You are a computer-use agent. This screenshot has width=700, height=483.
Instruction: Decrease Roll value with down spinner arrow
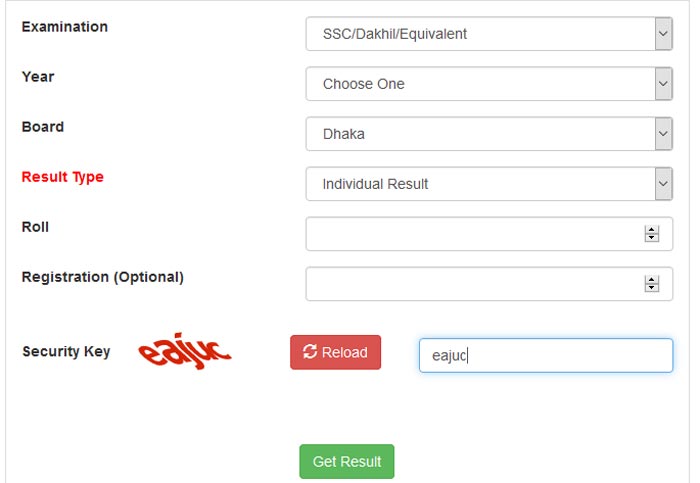pos(652,237)
